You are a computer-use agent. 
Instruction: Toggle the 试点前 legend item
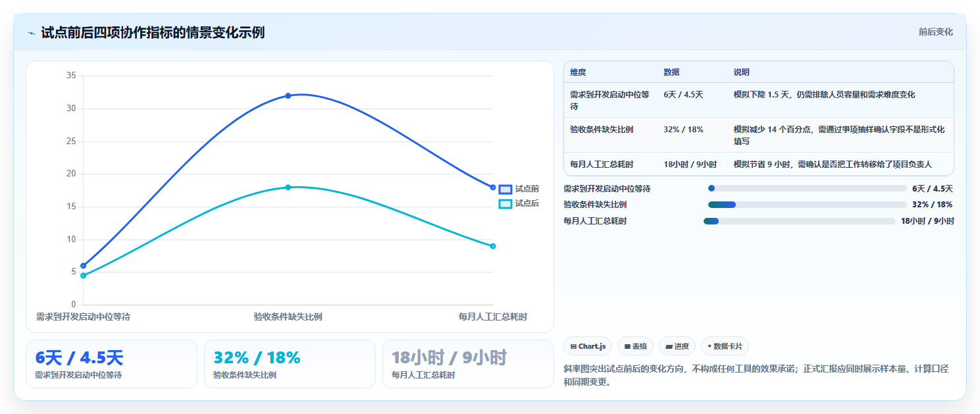click(519, 189)
